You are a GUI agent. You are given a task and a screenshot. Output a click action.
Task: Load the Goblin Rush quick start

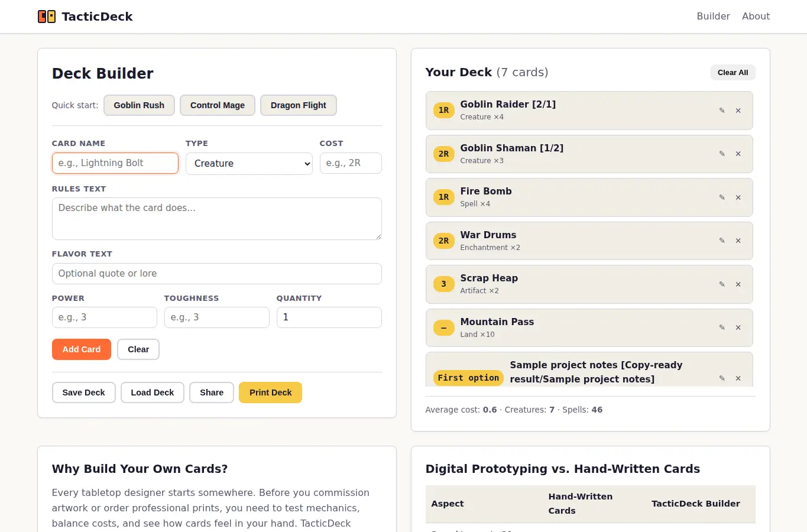click(139, 105)
